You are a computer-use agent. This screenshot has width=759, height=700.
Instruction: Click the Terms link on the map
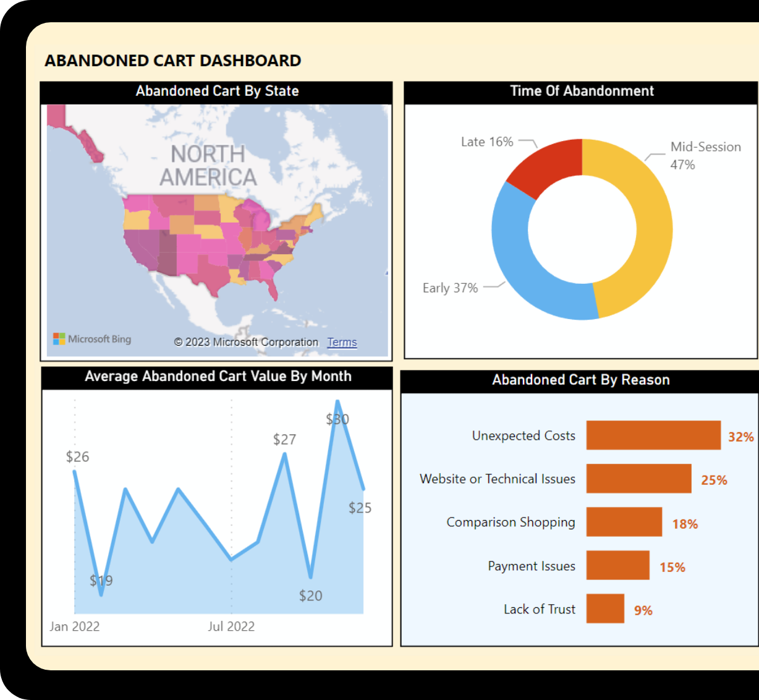pos(342,342)
